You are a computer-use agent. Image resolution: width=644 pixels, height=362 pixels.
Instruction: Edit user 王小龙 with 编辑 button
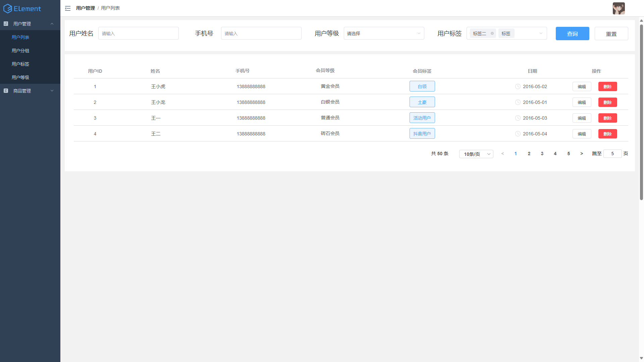tap(582, 102)
